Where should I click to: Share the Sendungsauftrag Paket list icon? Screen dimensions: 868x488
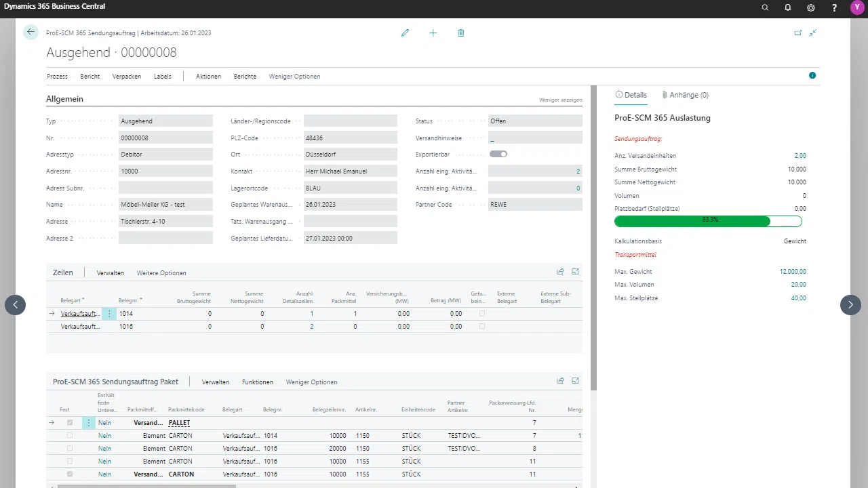pos(560,381)
